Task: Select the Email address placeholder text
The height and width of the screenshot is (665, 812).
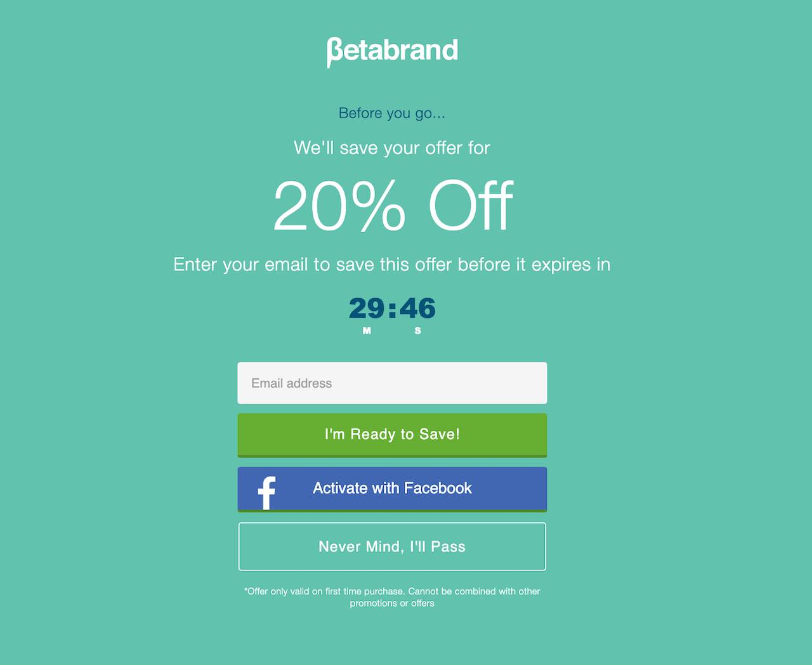Action: point(292,383)
